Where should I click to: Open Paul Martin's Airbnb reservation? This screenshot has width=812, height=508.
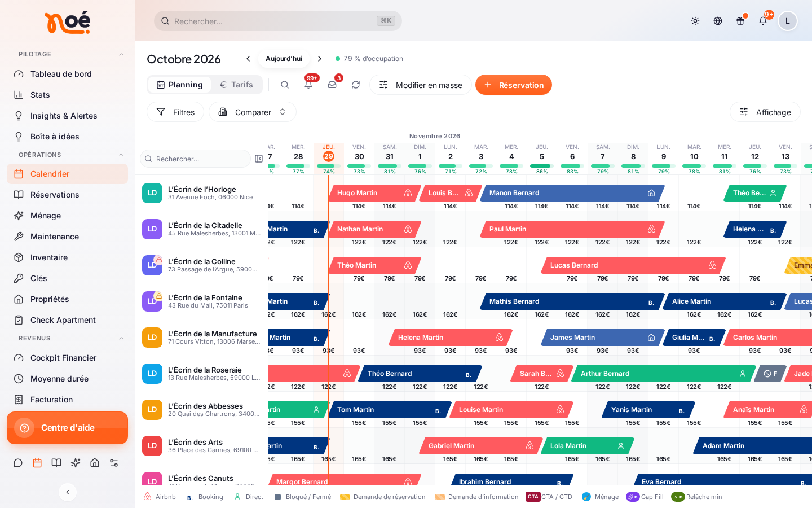click(572, 229)
